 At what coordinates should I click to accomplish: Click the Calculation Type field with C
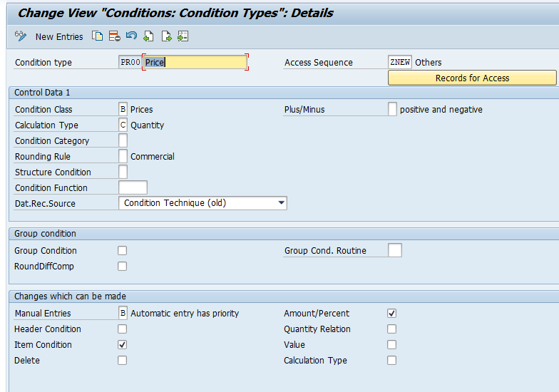tap(123, 125)
